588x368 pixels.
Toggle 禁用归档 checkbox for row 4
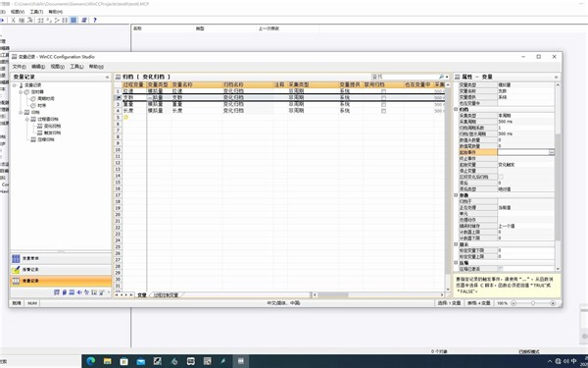383,111
